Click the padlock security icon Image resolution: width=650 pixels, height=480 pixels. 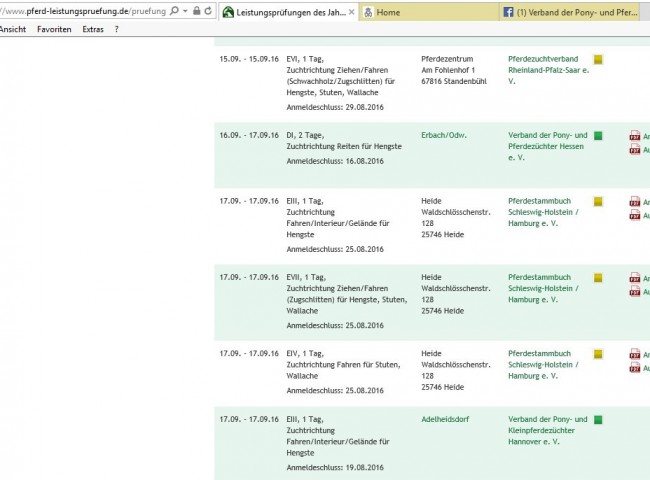[196, 11]
